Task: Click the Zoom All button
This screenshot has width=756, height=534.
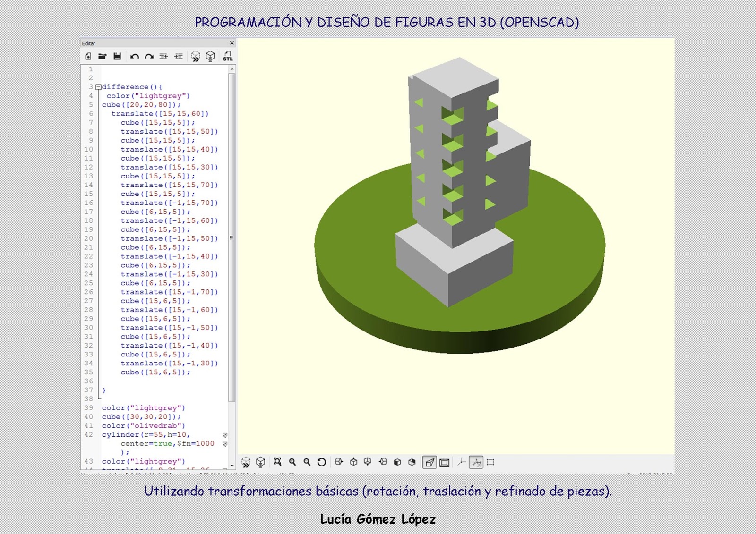Action: [277, 463]
